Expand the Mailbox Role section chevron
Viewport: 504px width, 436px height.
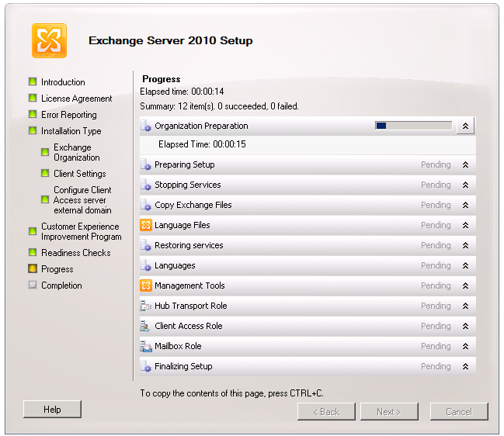tap(465, 346)
